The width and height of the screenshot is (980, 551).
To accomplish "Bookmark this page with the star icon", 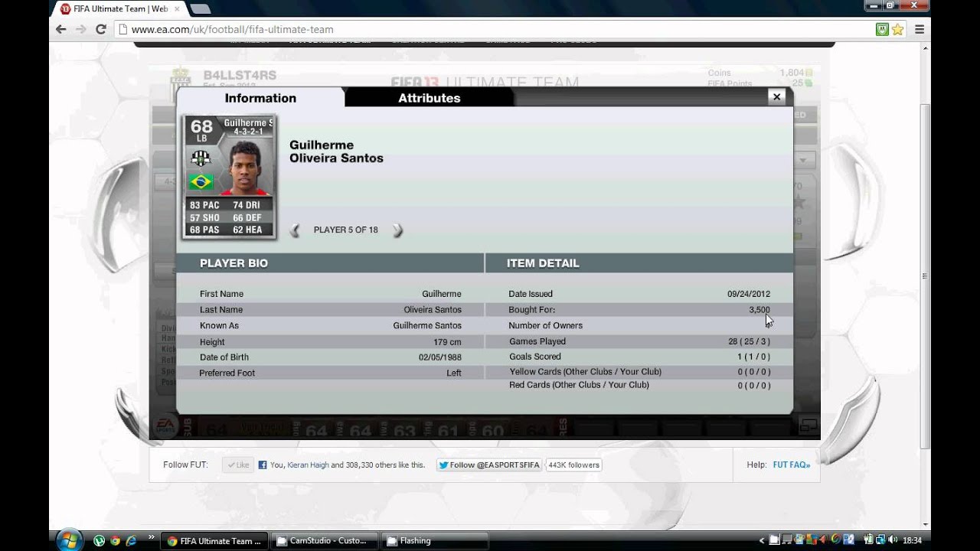I will coord(897,29).
